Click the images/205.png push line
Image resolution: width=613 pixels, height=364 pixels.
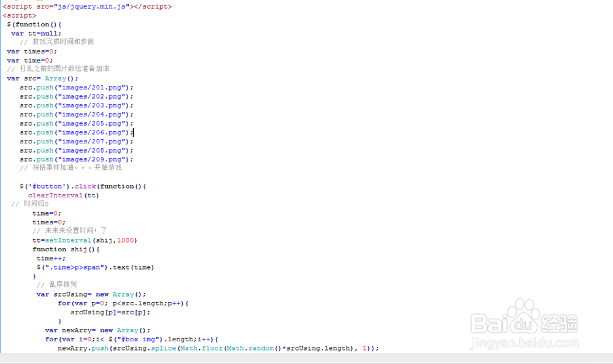(x=77, y=124)
